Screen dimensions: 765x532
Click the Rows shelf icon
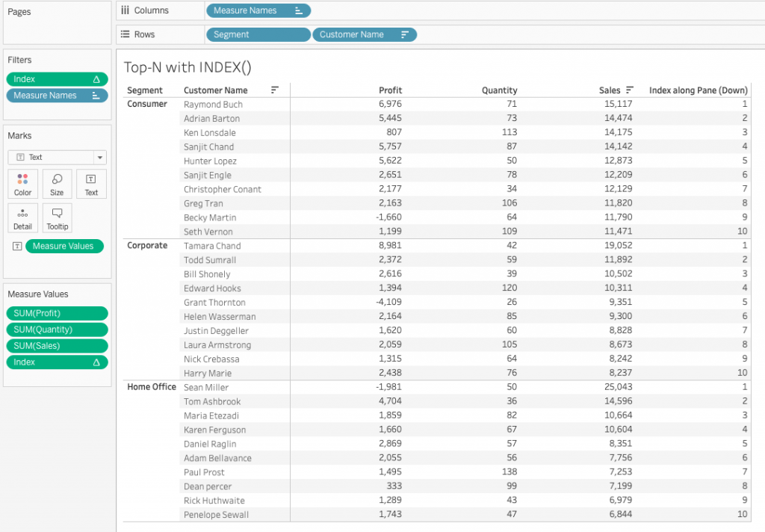tap(125, 34)
